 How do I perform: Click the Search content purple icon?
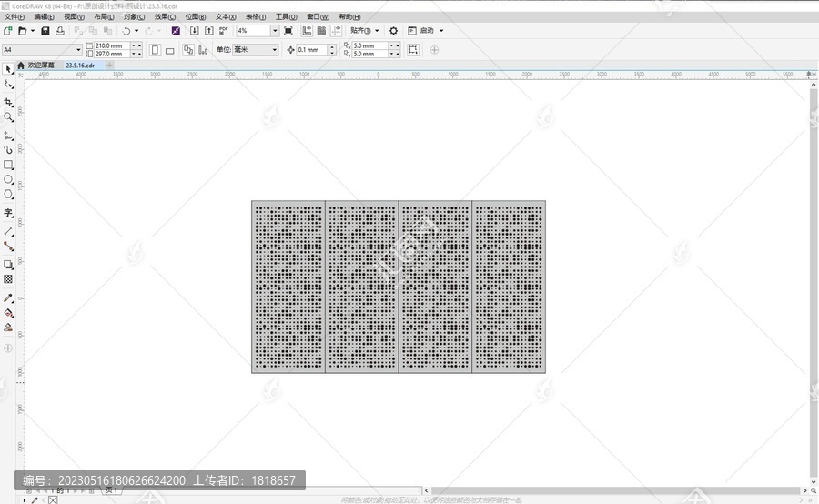coord(176,31)
